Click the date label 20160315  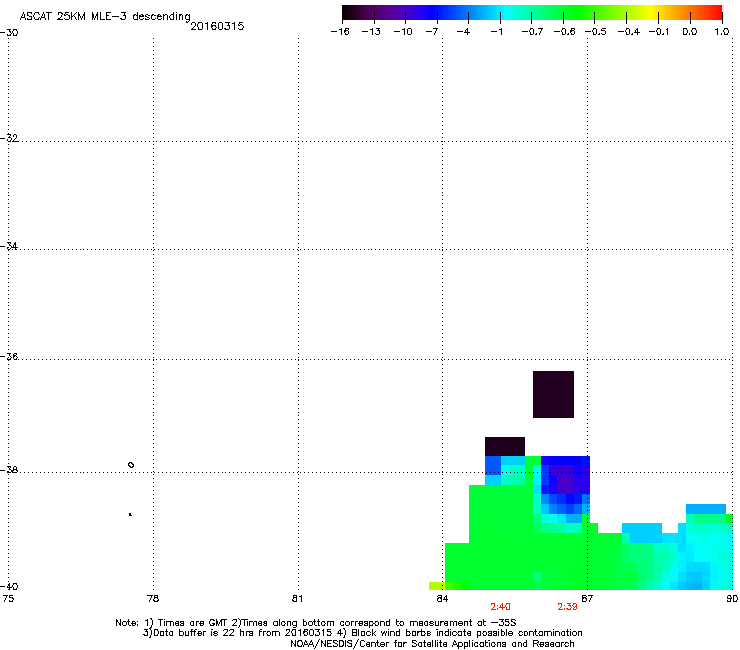click(x=217, y=26)
